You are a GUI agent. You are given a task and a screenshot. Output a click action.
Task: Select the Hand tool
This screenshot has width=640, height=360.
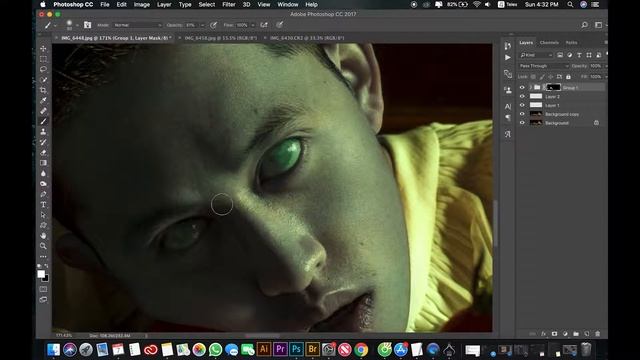[x=43, y=236]
